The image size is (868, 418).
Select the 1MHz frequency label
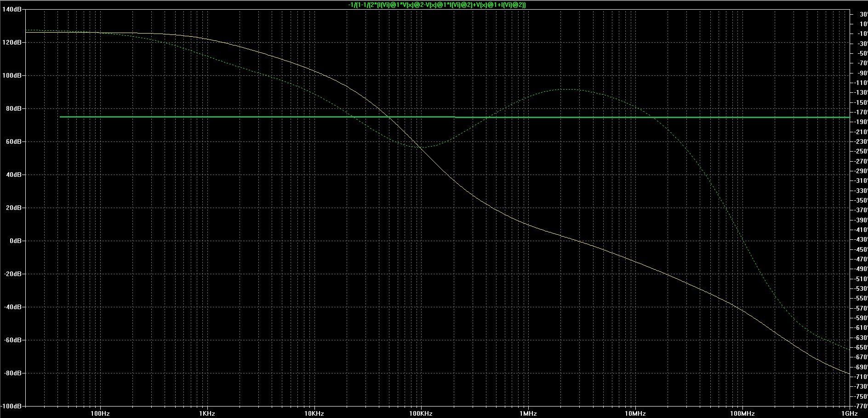[528, 413]
